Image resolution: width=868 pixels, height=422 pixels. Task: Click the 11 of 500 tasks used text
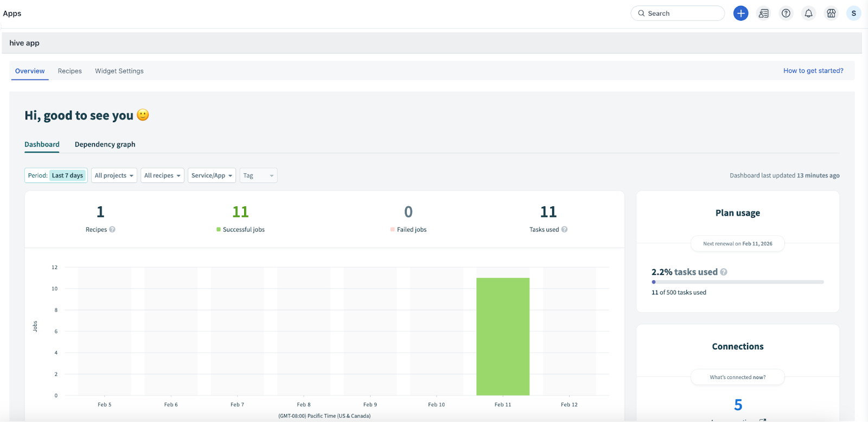(679, 292)
